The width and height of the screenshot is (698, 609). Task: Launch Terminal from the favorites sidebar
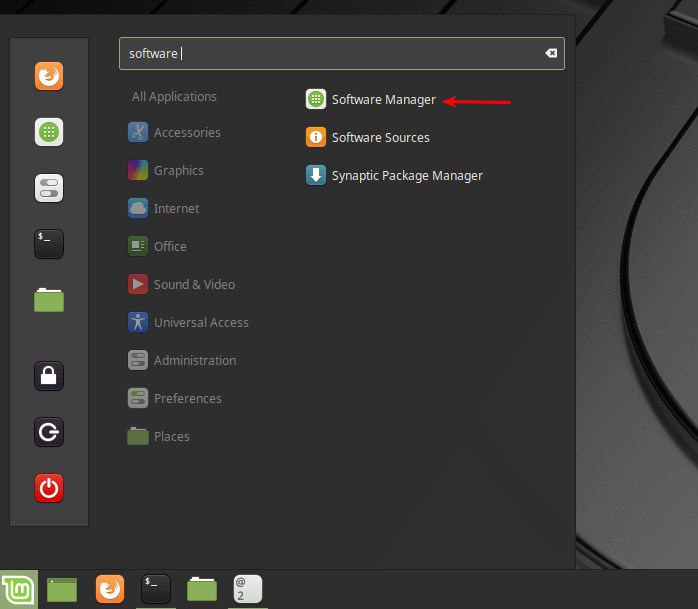pos(49,243)
